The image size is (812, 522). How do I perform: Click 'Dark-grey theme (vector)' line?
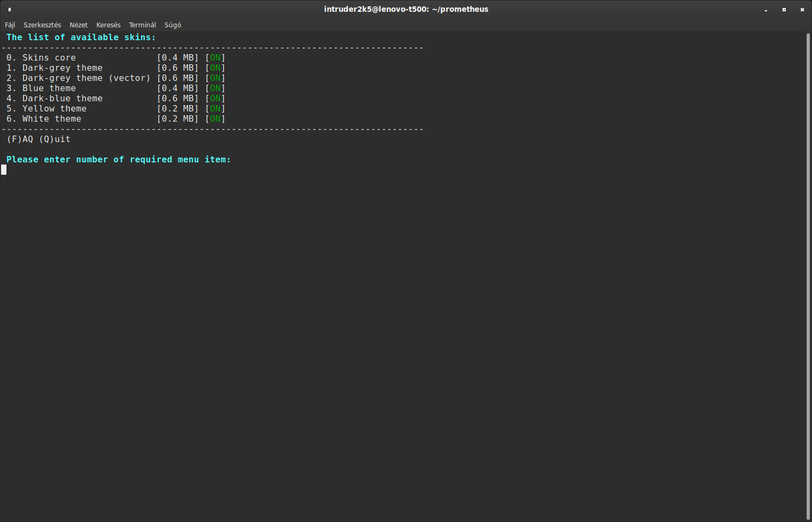(x=116, y=78)
